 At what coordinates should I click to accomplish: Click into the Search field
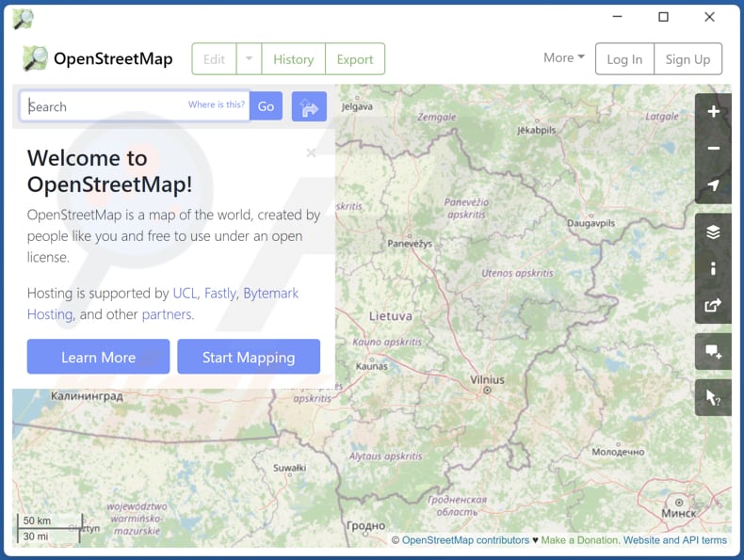point(104,106)
